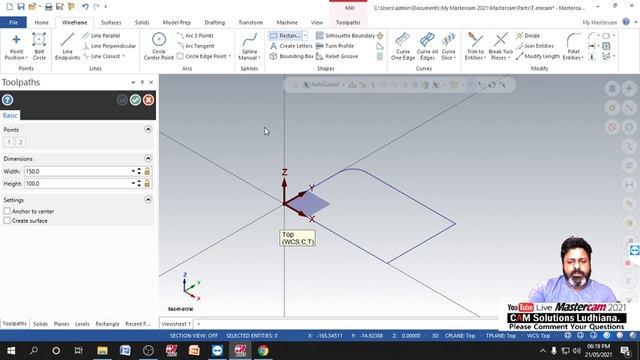Image resolution: width=640 pixels, height=360 pixels.
Task: Click the Silhouette Boundary tool
Action: pyautogui.click(x=346, y=36)
